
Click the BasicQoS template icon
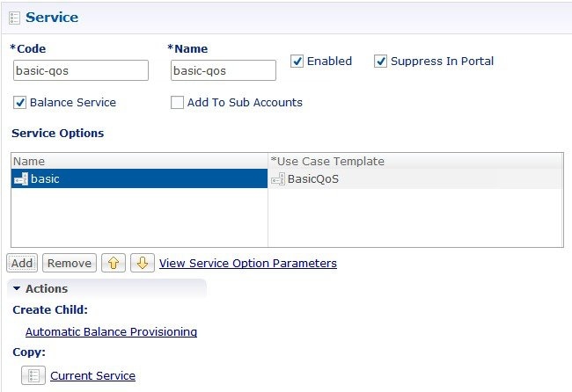[x=278, y=179]
